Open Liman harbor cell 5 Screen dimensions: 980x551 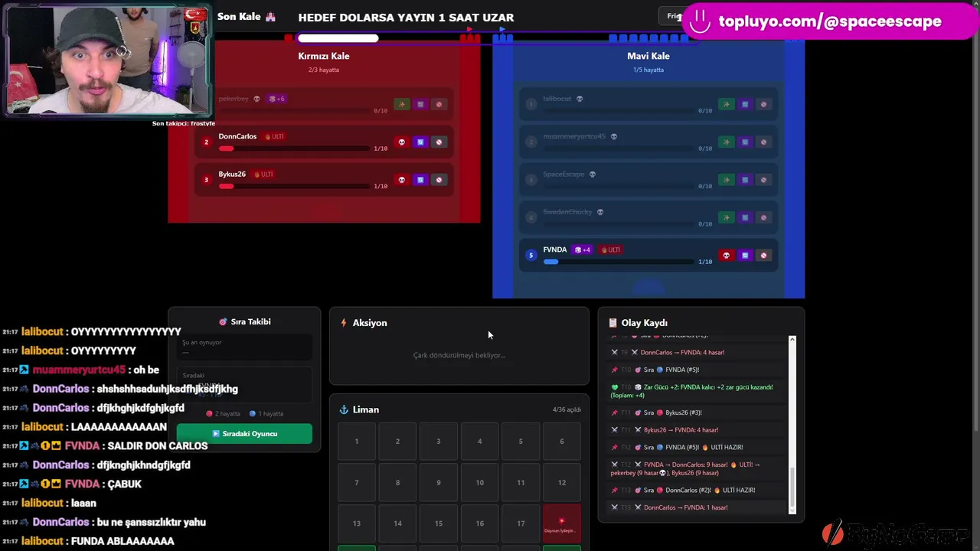521,442
